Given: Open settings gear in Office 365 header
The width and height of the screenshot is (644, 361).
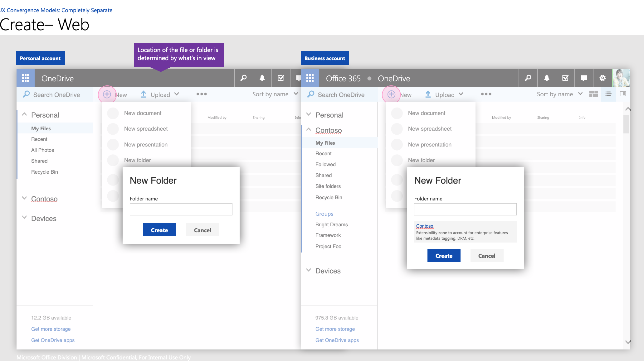Looking at the screenshot, I should click(x=603, y=78).
